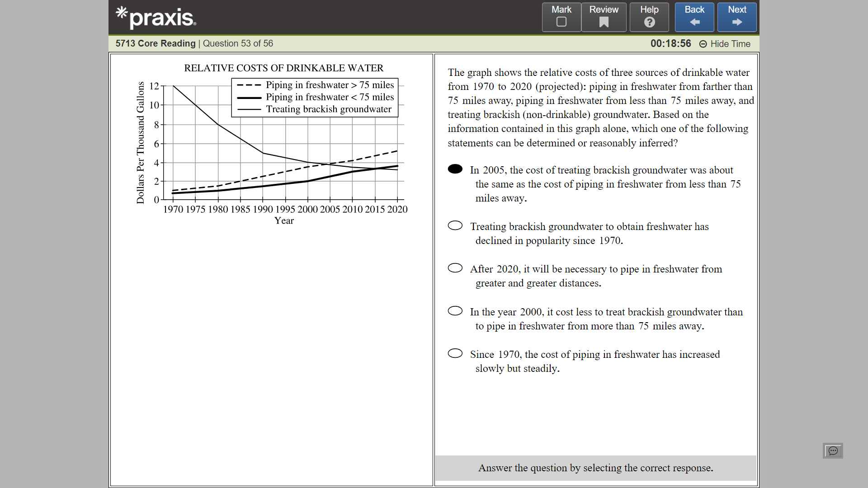Click the 00:18:56 timer display

670,43
